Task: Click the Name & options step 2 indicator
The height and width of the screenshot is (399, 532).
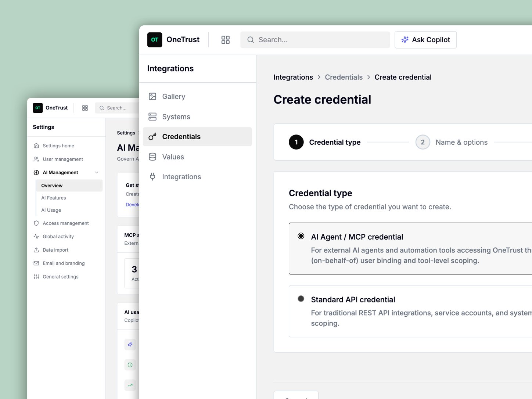Action: [x=423, y=142]
